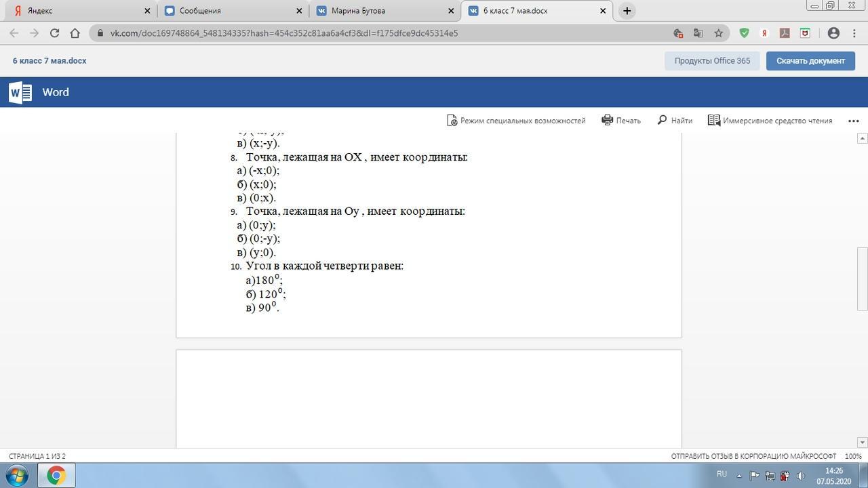
Task: Click the volume speaker icon in system tray
Action: tap(800, 475)
